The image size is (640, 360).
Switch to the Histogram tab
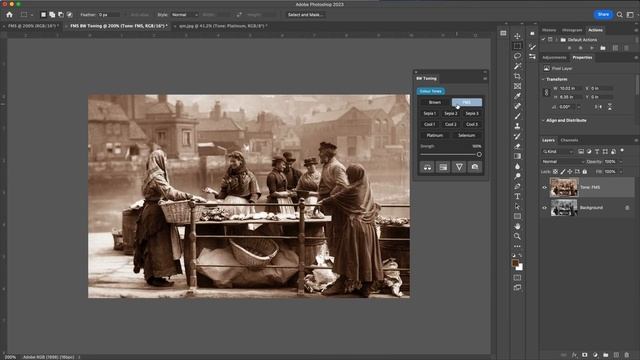(x=572, y=30)
